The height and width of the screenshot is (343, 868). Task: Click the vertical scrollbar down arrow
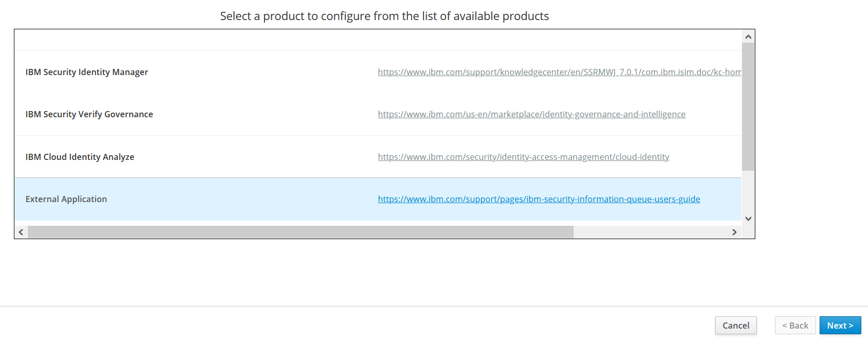click(x=748, y=219)
